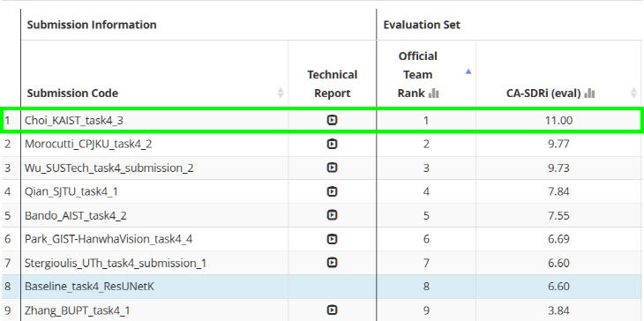Screen dimensions: 644x321
Task: Click the Submission Information header group
Action: coord(92,25)
